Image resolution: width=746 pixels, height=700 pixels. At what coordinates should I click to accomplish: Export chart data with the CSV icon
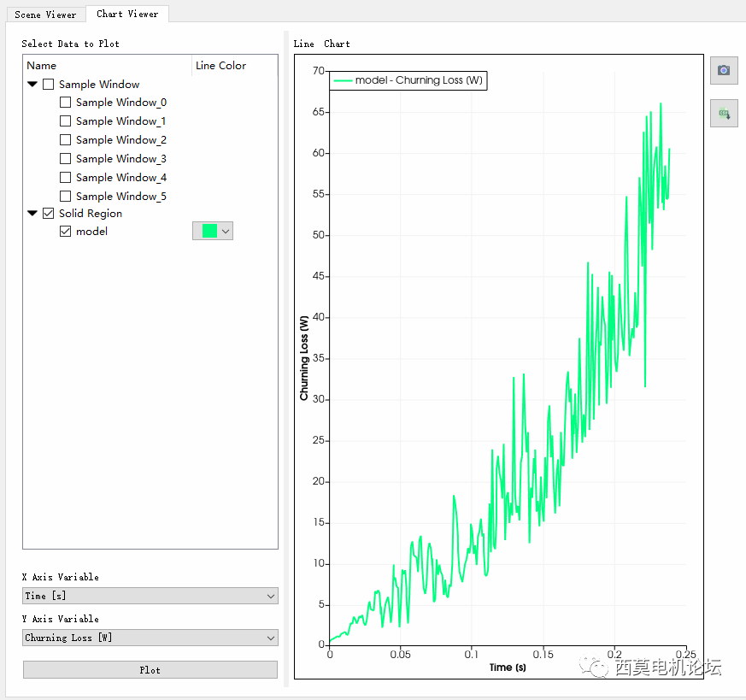click(x=724, y=114)
